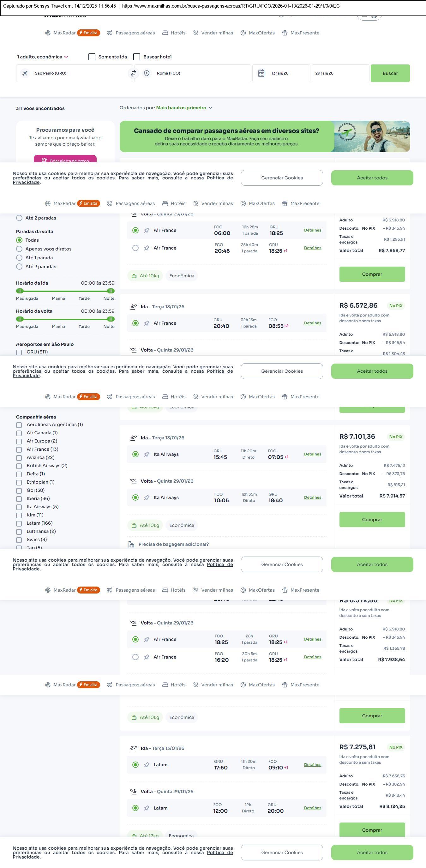Open the '1 adulto, econômica' passenger dropdown

(x=43, y=57)
